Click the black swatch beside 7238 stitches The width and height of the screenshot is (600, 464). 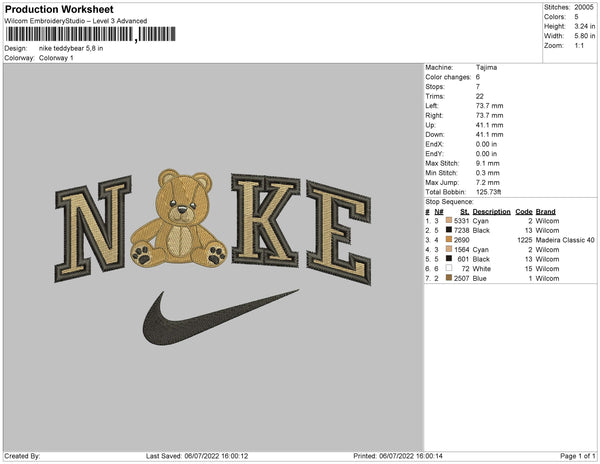[x=449, y=230]
